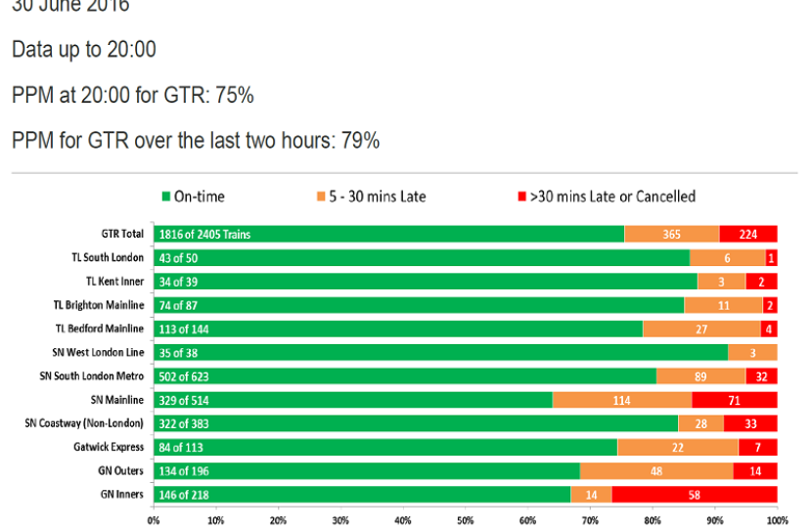Screen dimensions: 812x528
Task: Click the 'PPM at 20:00 for GTR: 75%' text
Action: (133, 95)
